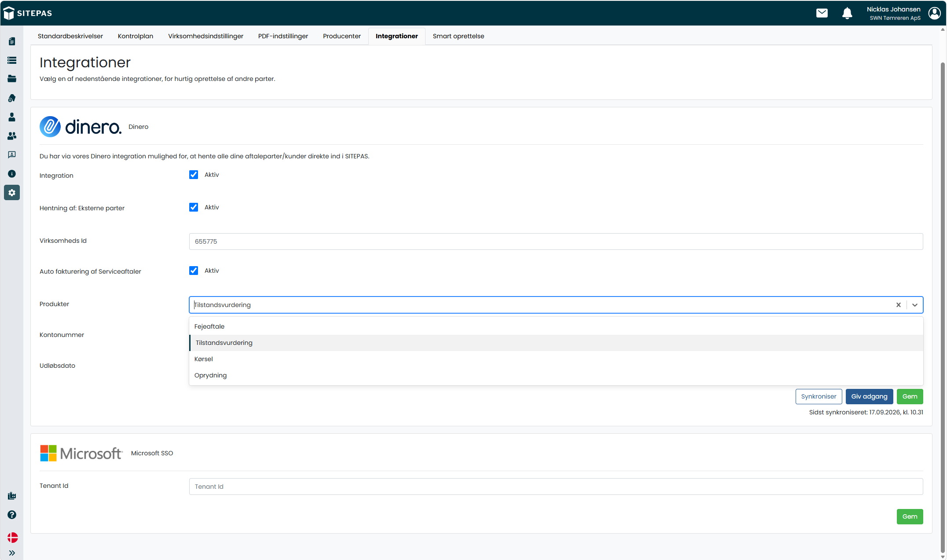The width and height of the screenshot is (947, 560).
Task: Select Tilstandsvurdering option in list
Action: click(x=556, y=343)
